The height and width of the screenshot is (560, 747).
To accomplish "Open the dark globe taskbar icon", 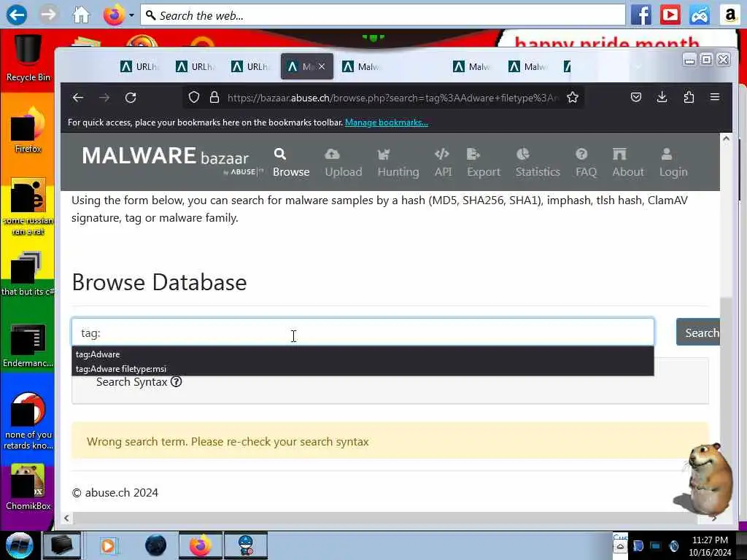I will pos(155,545).
